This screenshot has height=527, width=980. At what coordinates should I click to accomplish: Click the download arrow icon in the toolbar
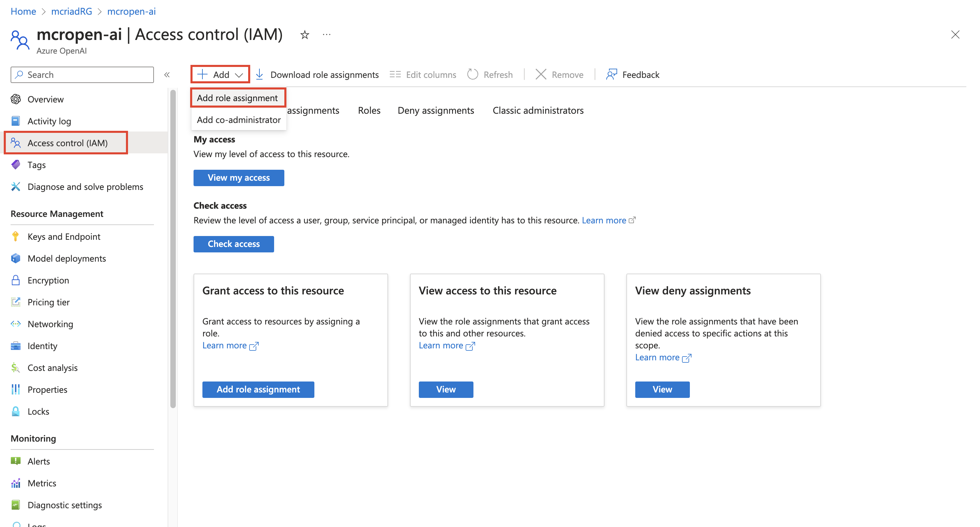259,74
